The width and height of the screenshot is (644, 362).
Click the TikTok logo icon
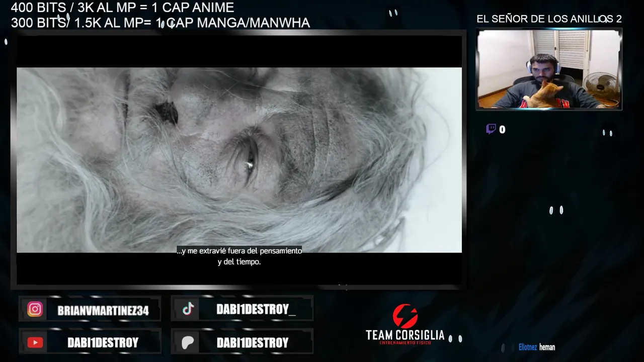tap(188, 309)
